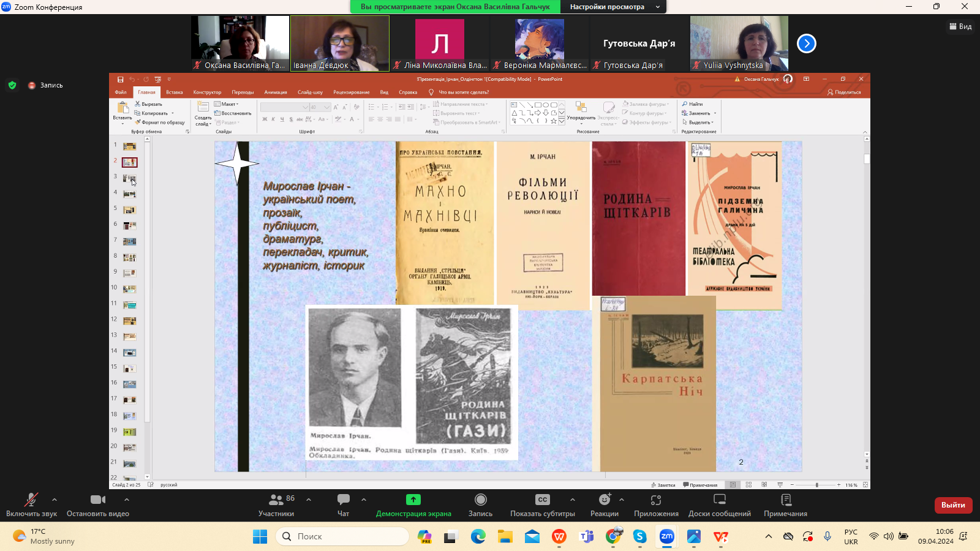This screenshot has width=980, height=551.
Task: Open the Participants list icon
Action: click(x=276, y=500)
